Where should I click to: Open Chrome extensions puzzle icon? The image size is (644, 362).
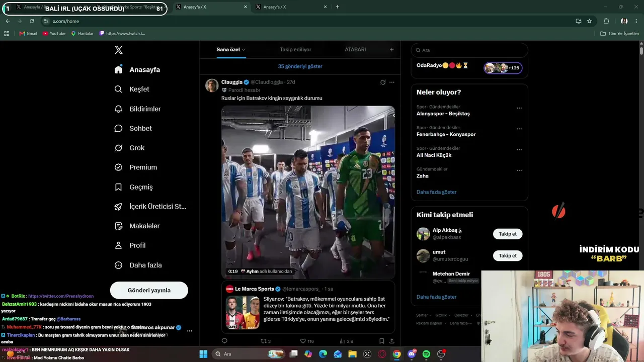606,21
